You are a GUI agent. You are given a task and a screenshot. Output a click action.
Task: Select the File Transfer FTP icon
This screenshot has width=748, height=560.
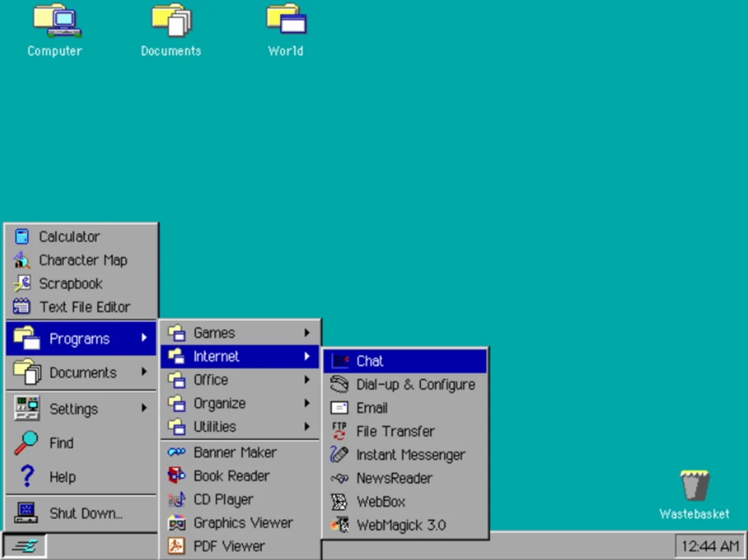click(x=395, y=431)
